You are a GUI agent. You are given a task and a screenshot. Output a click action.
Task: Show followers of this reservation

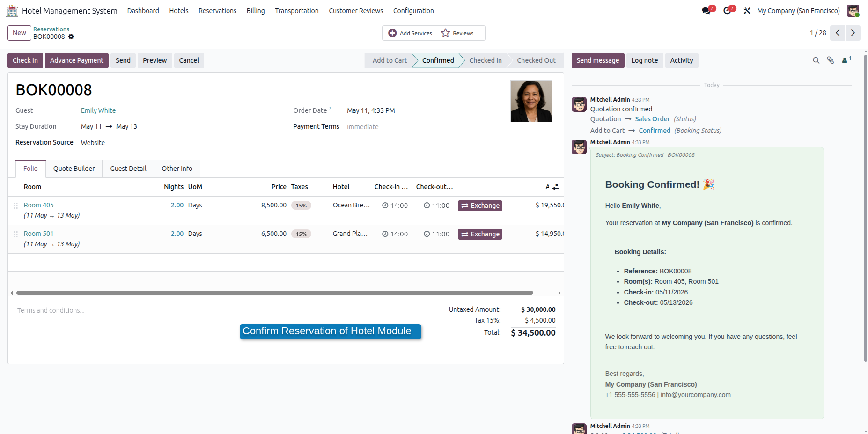click(846, 60)
